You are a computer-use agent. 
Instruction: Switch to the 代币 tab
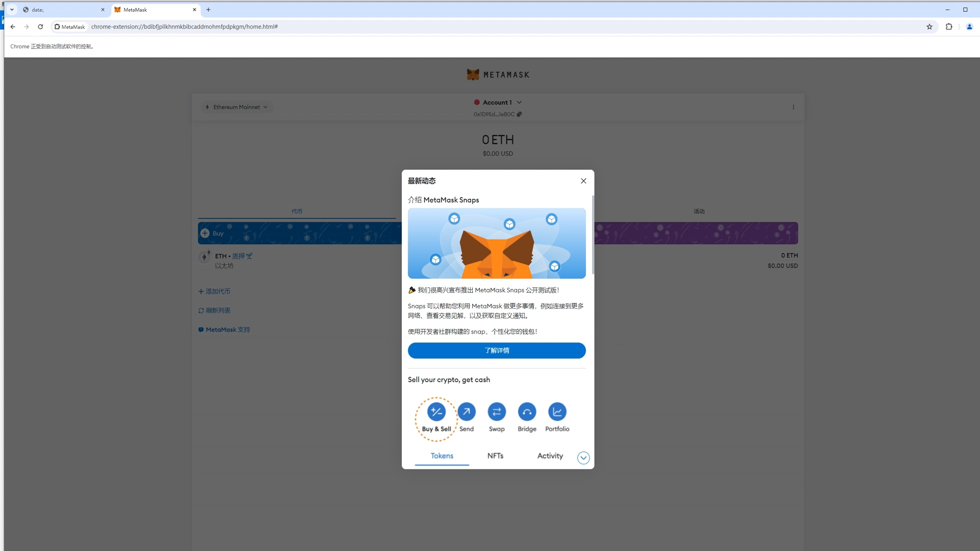pos(297,211)
